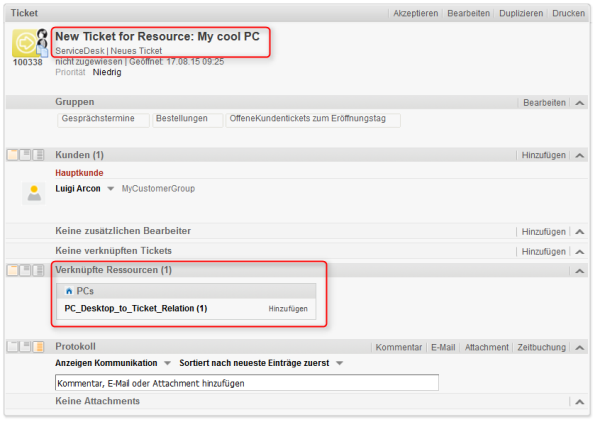Select medium view icon in Kunden section
Image resolution: width=600 pixels, height=422 pixels.
point(25,155)
